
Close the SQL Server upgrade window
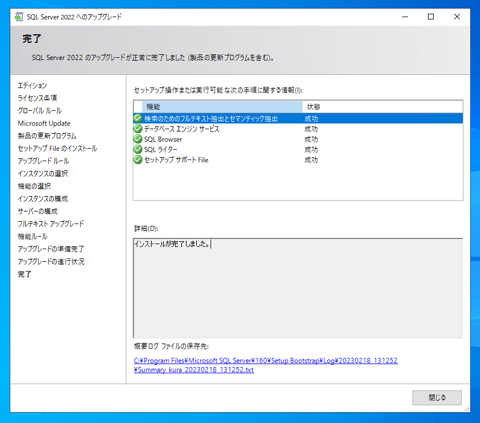pyautogui.click(x=457, y=17)
